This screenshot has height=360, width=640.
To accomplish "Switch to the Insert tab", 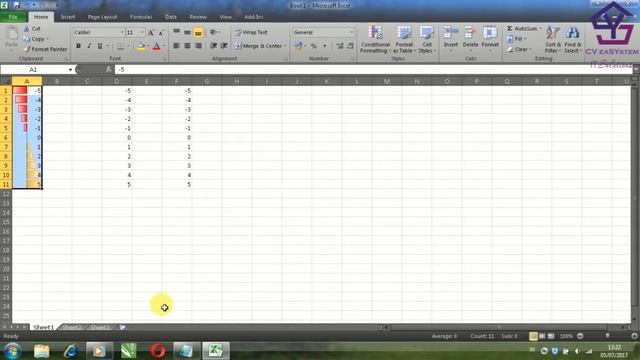I will pyautogui.click(x=68, y=17).
